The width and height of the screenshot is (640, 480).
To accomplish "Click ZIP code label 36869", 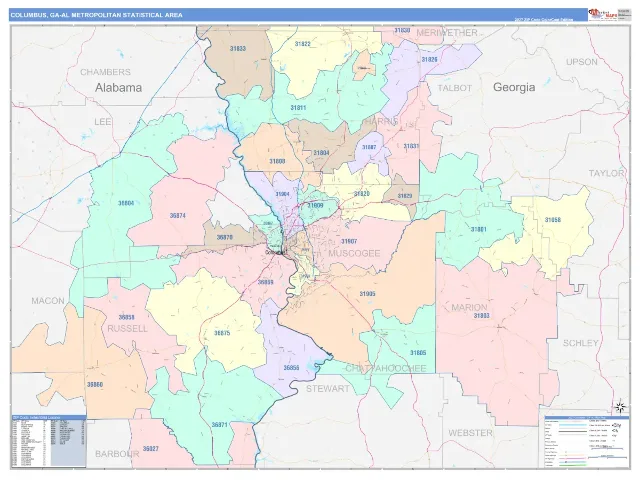I will 265,282.
